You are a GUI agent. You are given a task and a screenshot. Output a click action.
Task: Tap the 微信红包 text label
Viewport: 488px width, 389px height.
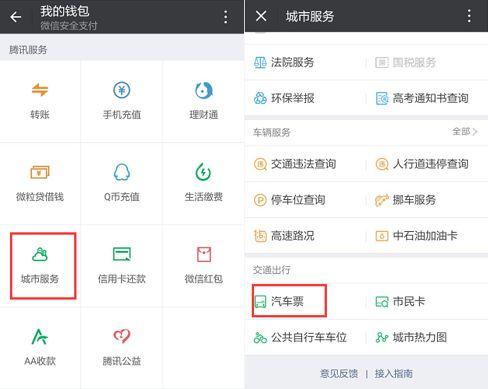point(204,279)
